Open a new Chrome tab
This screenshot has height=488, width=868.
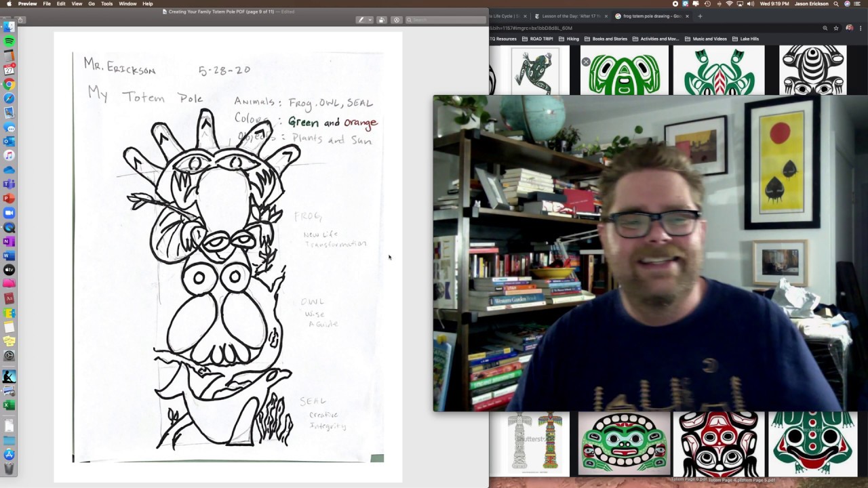click(700, 16)
